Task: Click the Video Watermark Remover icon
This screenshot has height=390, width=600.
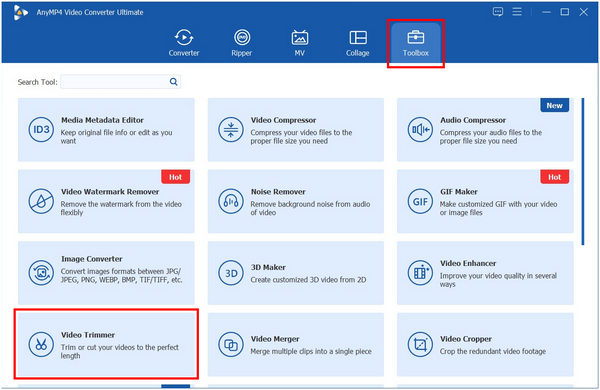Action: tap(41, 201)
